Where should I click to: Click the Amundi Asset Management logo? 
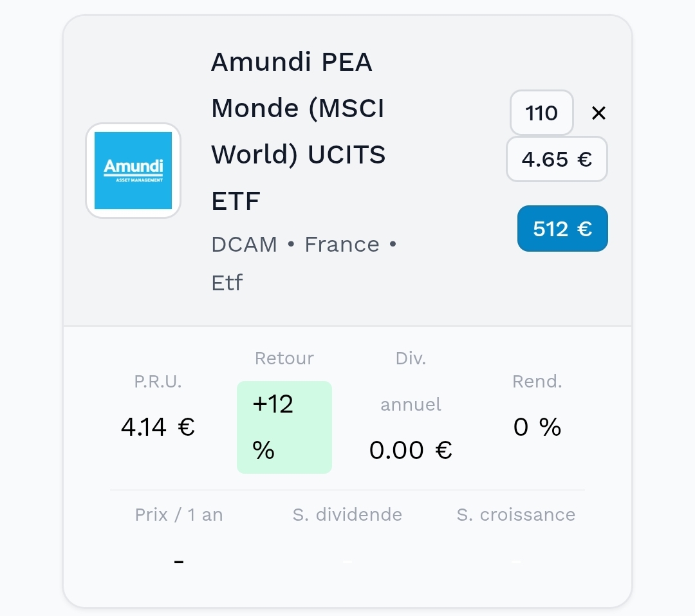click(133, 171)
